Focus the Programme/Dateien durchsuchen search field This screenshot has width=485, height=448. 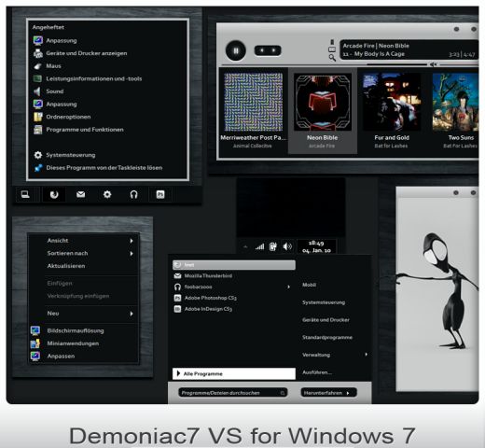232,393
